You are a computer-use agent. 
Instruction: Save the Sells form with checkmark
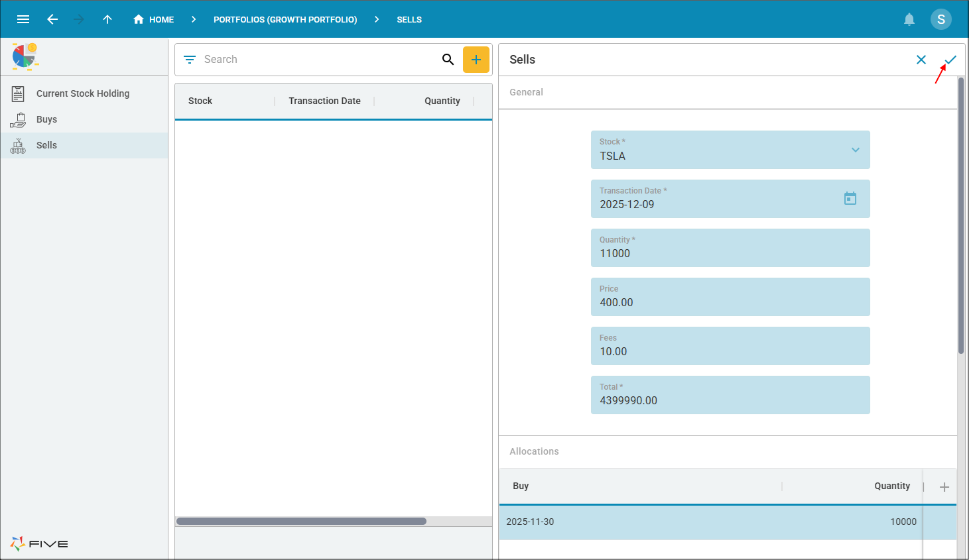coord(950,60)
